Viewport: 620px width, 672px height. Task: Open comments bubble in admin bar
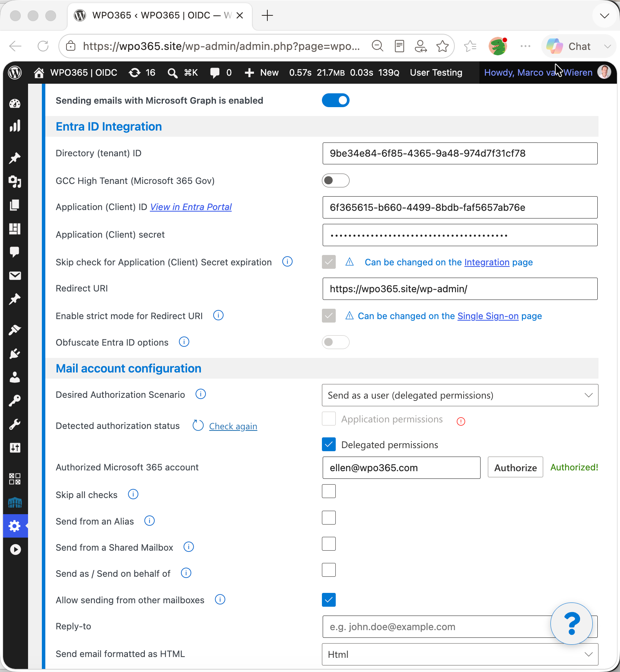[215, 73]
